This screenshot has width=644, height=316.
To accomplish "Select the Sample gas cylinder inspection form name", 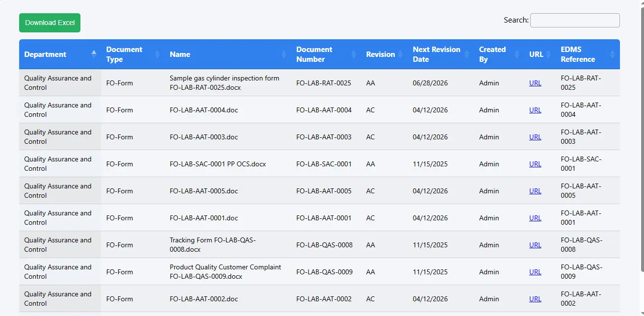I will (224, 83).
